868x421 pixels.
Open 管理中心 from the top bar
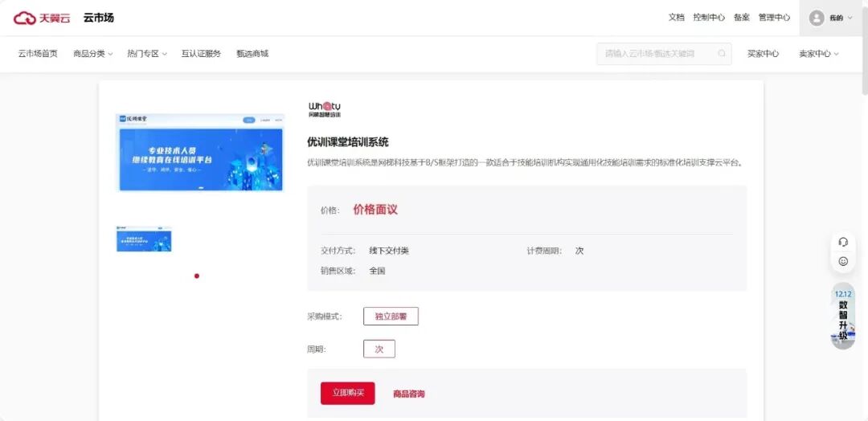[x=775, y=18]
